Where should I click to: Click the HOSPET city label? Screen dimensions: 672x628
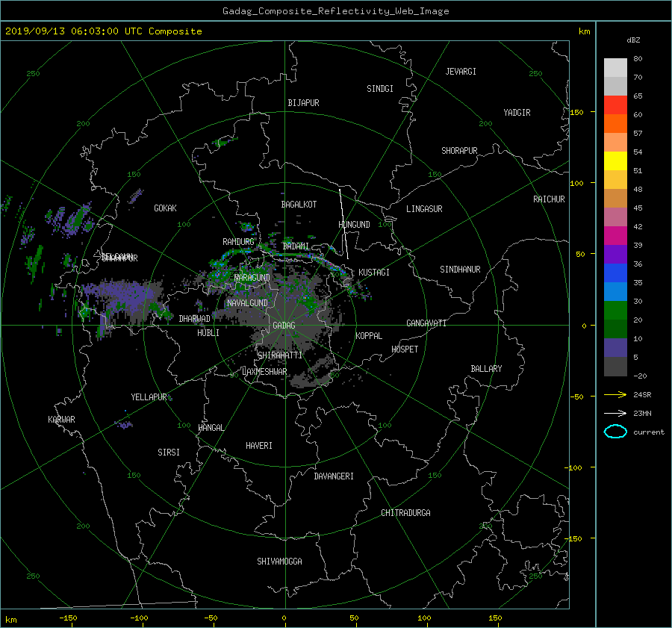point(405,349)
